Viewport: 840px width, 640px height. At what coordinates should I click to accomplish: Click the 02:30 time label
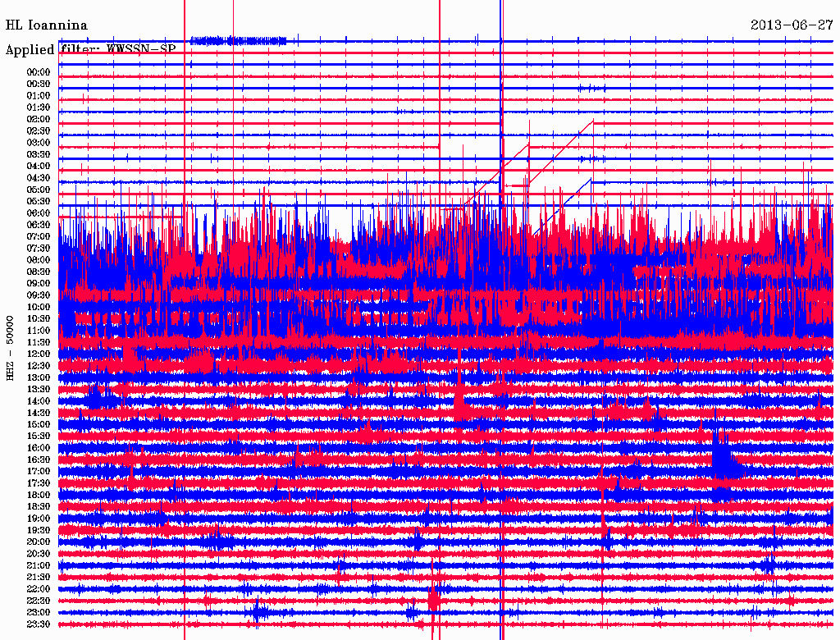39,131
